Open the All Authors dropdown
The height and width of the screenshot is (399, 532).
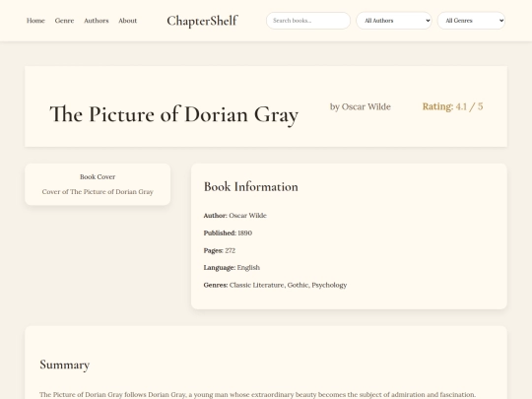click(394, 21)
